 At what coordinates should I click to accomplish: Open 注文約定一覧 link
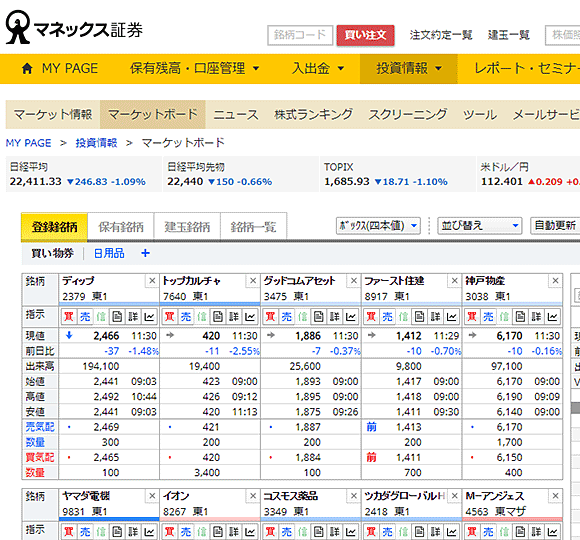point(441,35)
